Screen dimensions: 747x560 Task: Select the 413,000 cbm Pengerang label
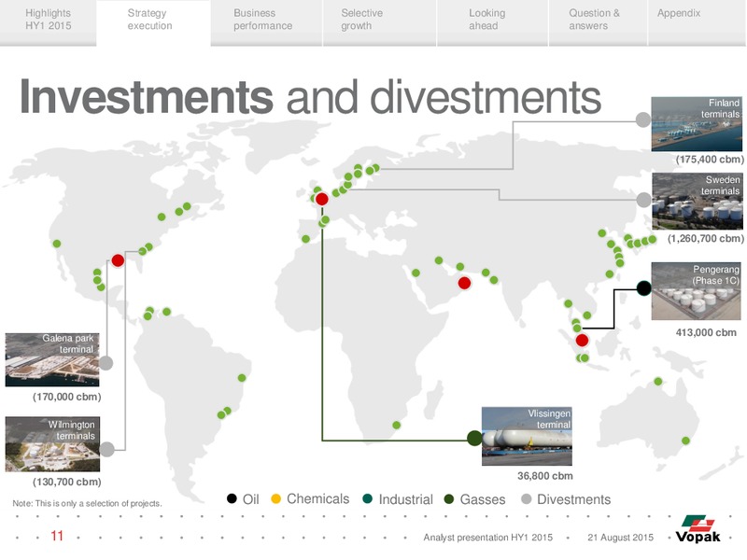(x=706, y=332)
